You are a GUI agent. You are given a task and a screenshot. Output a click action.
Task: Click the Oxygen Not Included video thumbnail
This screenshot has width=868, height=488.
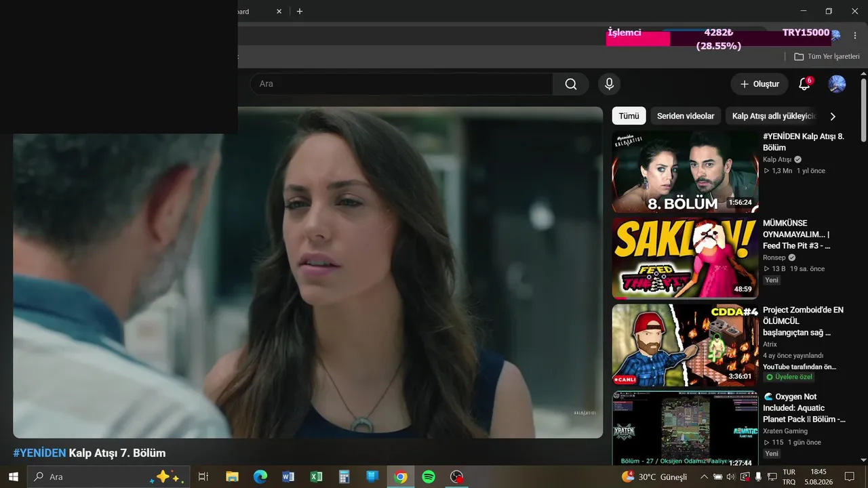click(685, 428)
